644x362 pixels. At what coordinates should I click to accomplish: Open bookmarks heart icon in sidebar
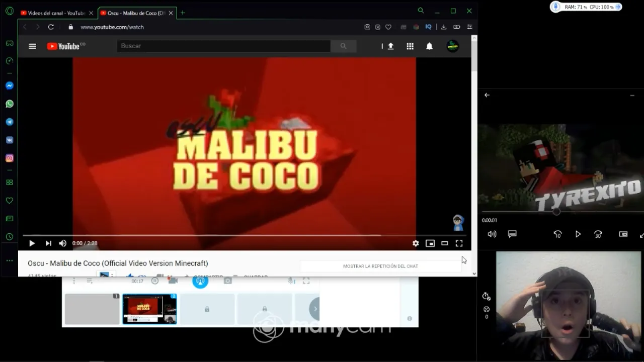(10, 201)
